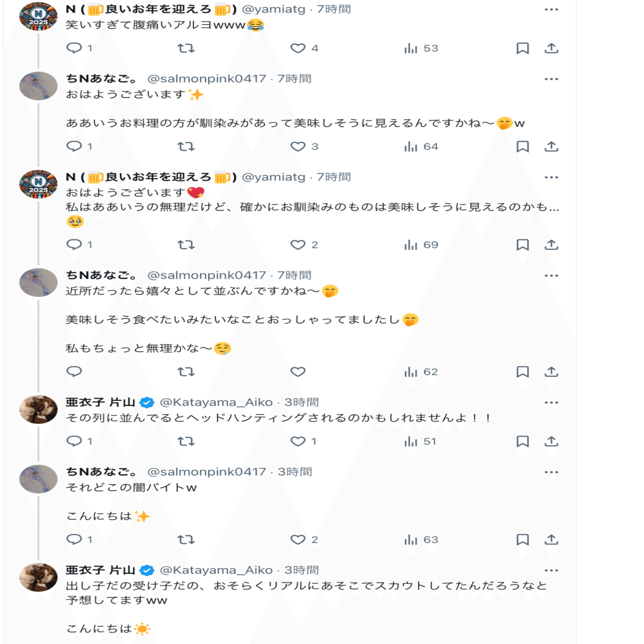Reply to the 近所だったら嬉々として並ぶ tweet
Screen dimensions: 644x644
point(74,371)
